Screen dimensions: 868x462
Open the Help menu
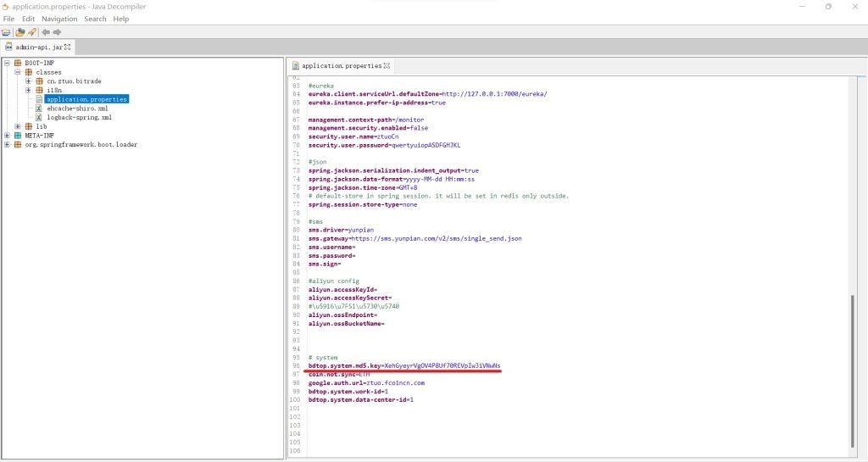coord(121,19)
